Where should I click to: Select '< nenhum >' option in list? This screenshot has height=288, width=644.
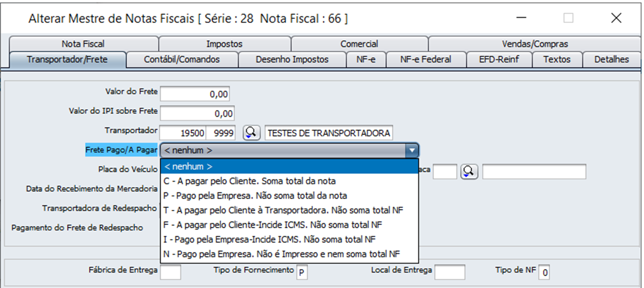[289, 166]
